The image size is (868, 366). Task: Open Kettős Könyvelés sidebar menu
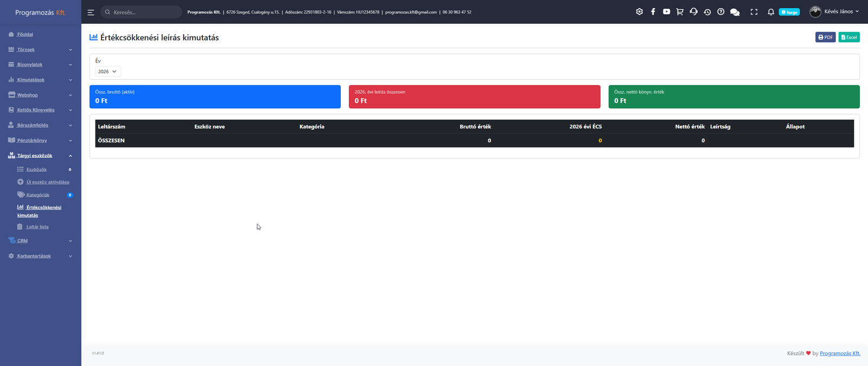coord(36,110)
